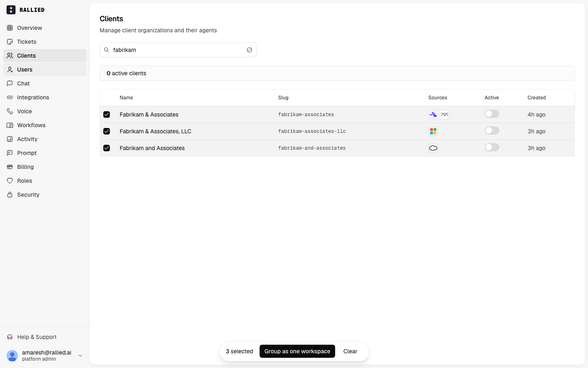Screen dimensions: 588x368
Task: Click the Integrations link icon
Action: [10, 97]
